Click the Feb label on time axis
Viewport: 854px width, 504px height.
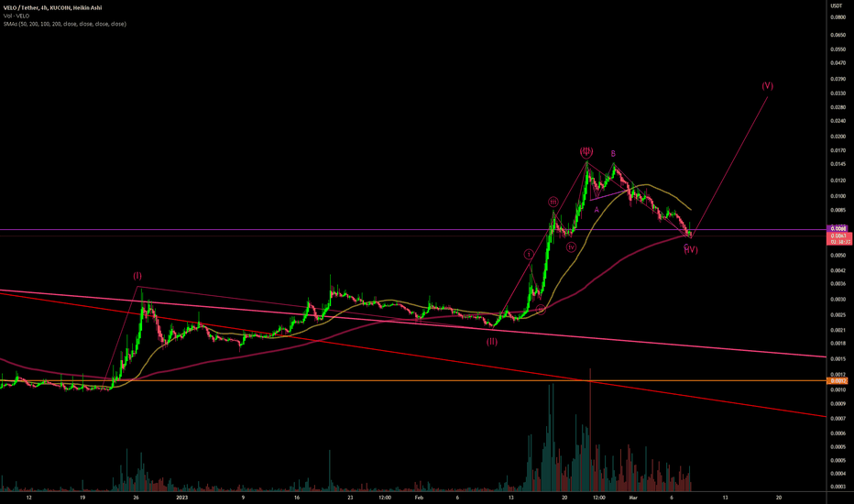click(x=418, y=498)
